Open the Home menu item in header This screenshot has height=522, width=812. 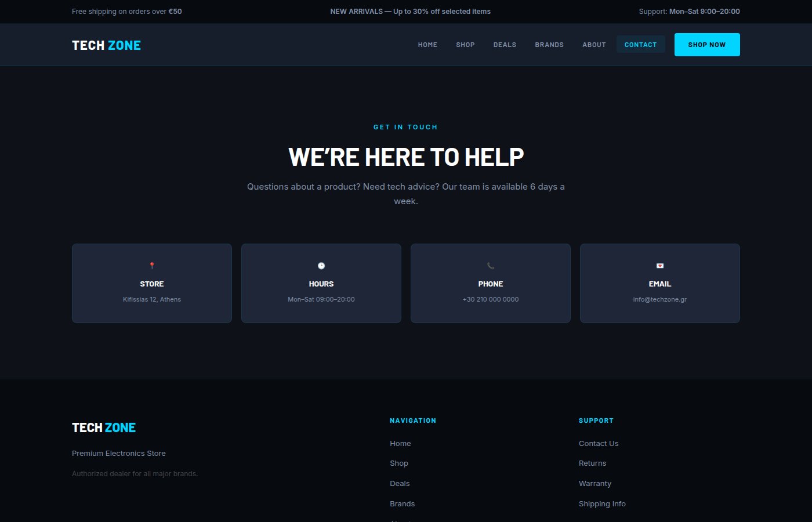point(427,45)
